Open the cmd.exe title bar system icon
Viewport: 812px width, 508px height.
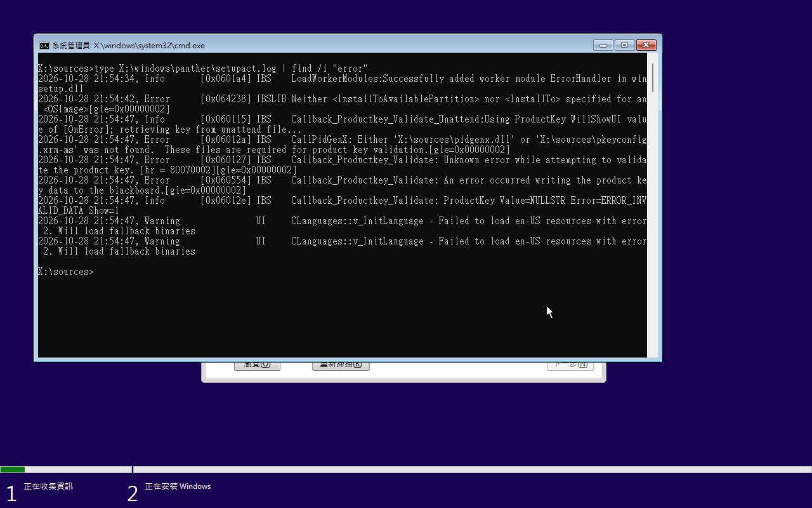[44, 45]
